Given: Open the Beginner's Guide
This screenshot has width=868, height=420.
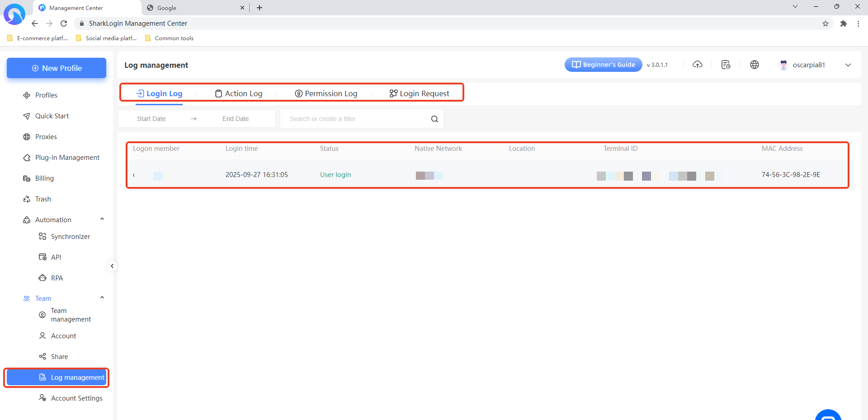Looking at the screenshot, I should point(603,65).
